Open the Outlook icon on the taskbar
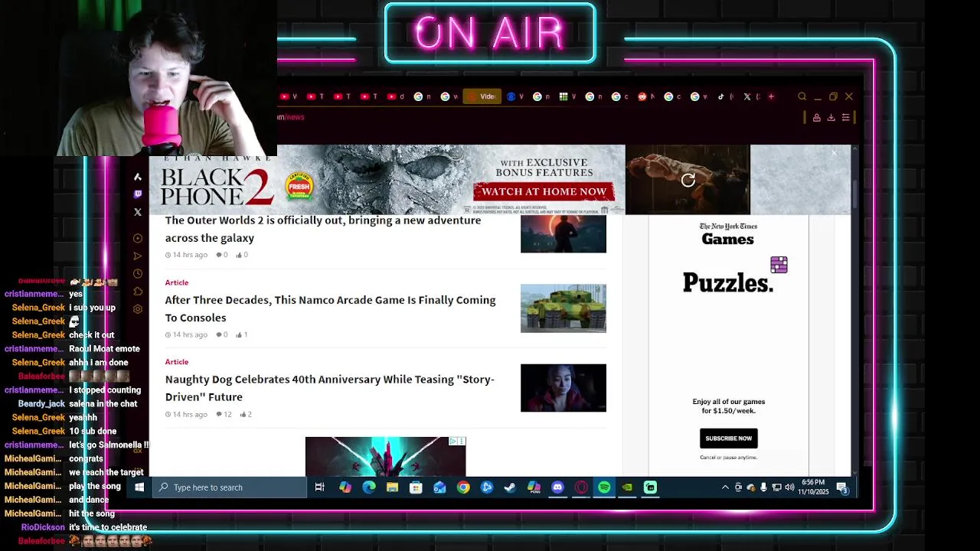Screen dimensions: 980x551 click(x=439, y=487)
